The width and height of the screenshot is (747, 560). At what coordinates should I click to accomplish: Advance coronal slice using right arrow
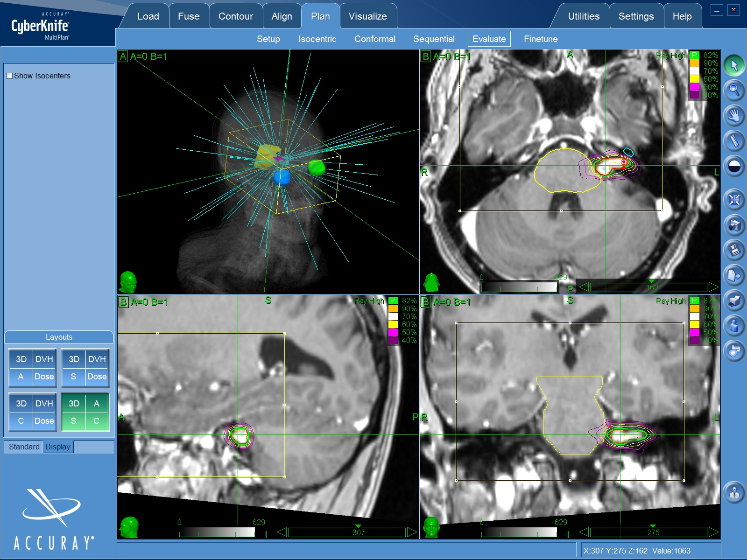click(713, 532)
